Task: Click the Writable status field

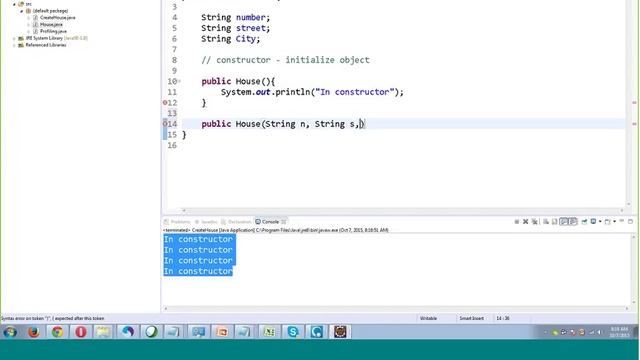Action: pyautogui.click(x=428, y=318)
